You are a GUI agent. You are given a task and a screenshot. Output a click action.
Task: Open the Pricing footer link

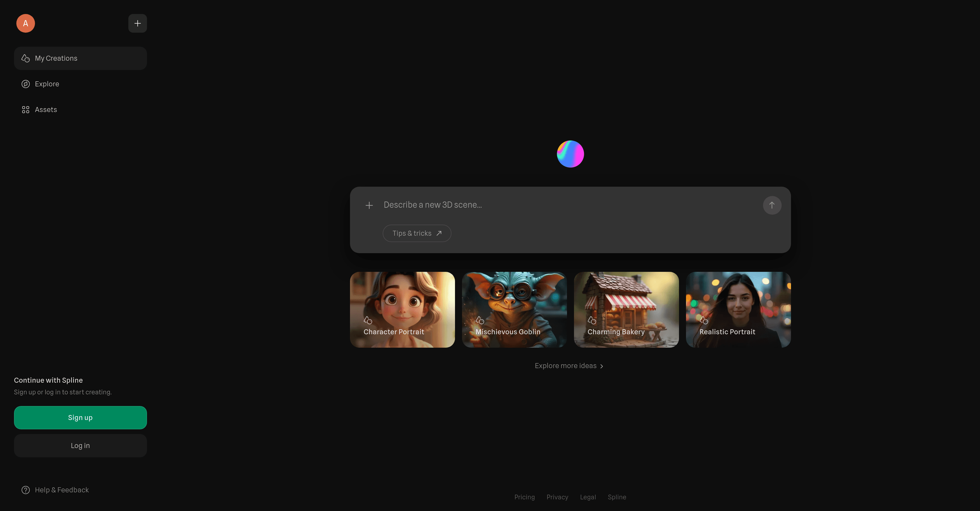pos(524,497)
